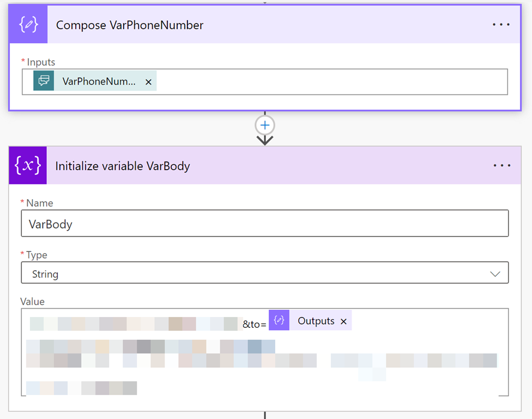The image size is (532, 419).
Task: Open Compose VarPhoneNumber ellipsis menu
Action: coord(501,25)
